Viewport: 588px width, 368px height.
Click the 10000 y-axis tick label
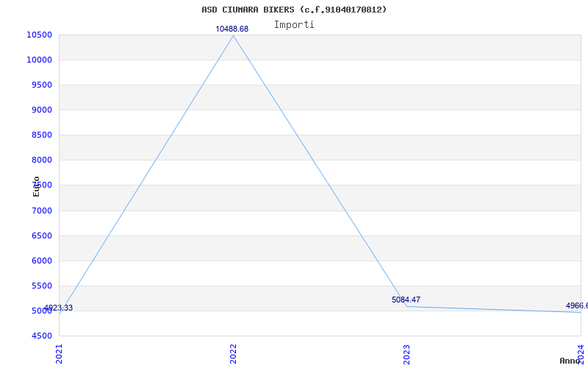tap(39, 60)
